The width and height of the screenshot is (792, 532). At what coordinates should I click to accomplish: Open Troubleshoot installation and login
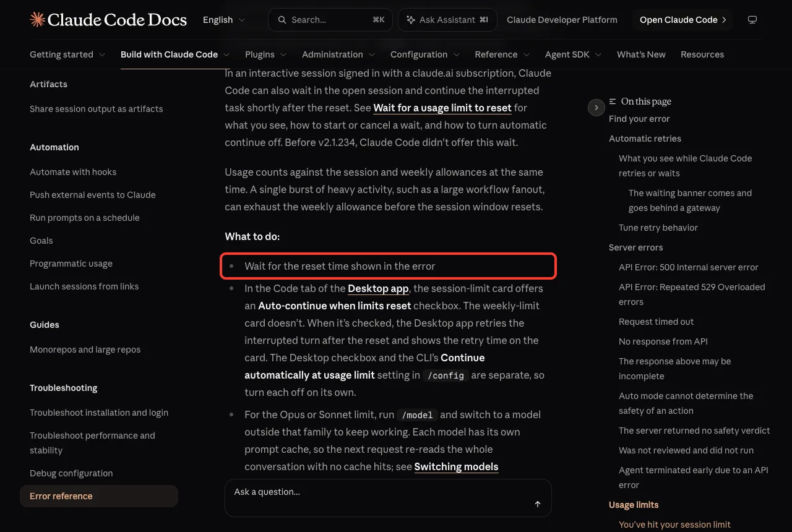click(x=99, y=413)
